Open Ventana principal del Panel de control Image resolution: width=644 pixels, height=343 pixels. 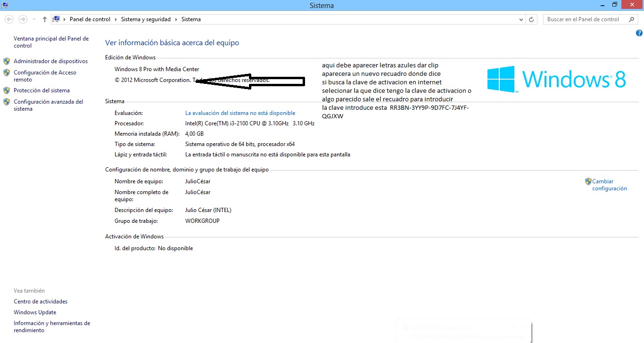tap(51, 42)
